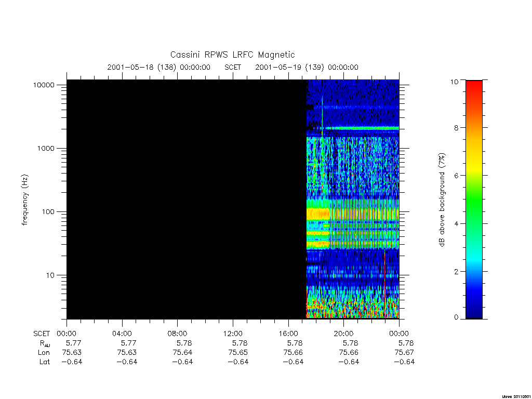The image size is (532, 399).
Task: Click the 'R AU' row label
Action: (45, 343)
